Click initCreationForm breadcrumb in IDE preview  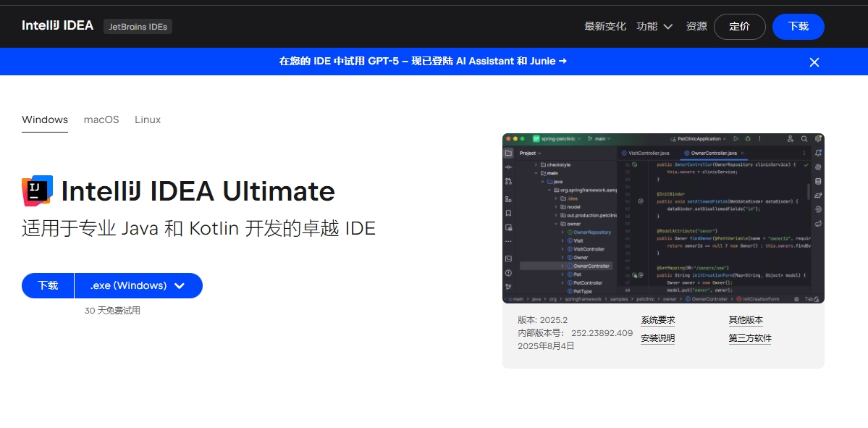click(757, 299)
